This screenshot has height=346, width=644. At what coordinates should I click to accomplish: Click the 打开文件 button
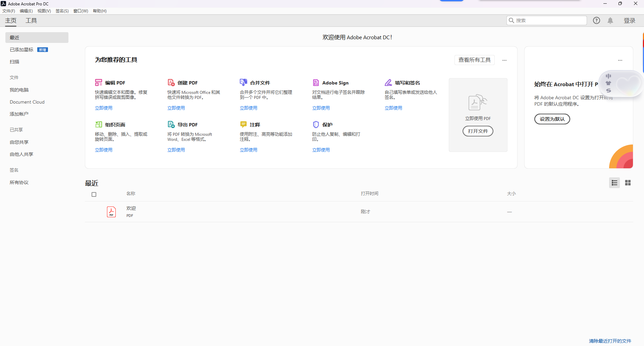point(478,131)
